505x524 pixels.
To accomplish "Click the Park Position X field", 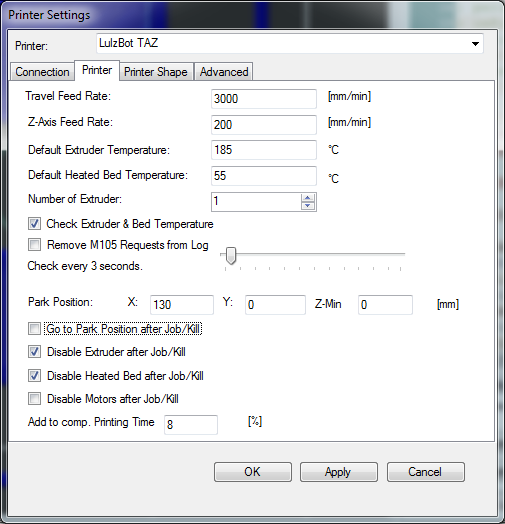I will [182, 304].
